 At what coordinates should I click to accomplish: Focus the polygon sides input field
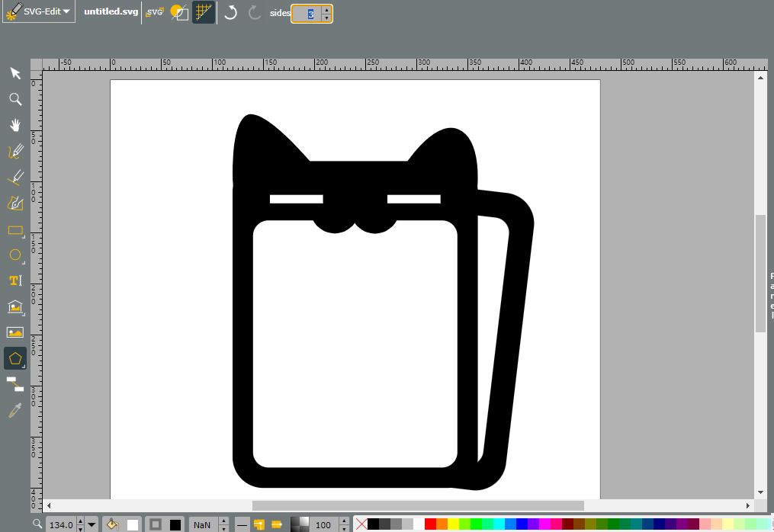click(x=307, y=14)
